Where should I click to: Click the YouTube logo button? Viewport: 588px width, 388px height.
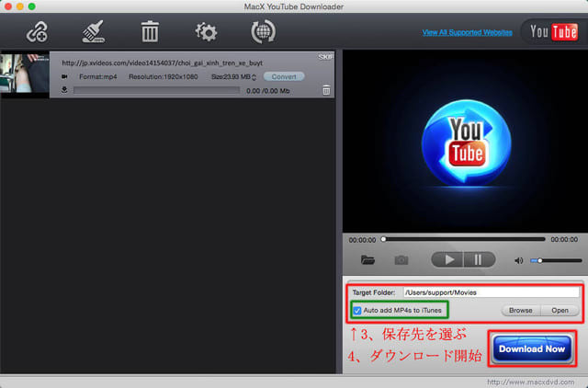coord(553,32)
